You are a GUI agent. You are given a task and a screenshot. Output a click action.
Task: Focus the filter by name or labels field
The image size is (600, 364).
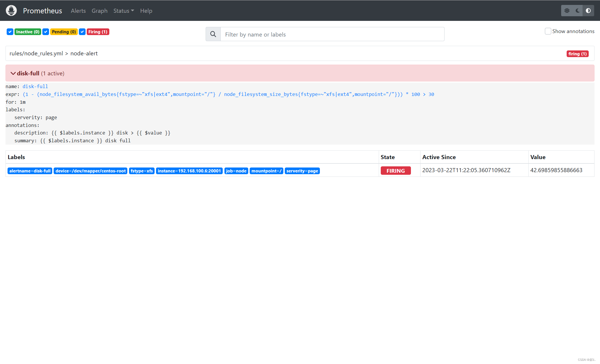coord(332,34)
